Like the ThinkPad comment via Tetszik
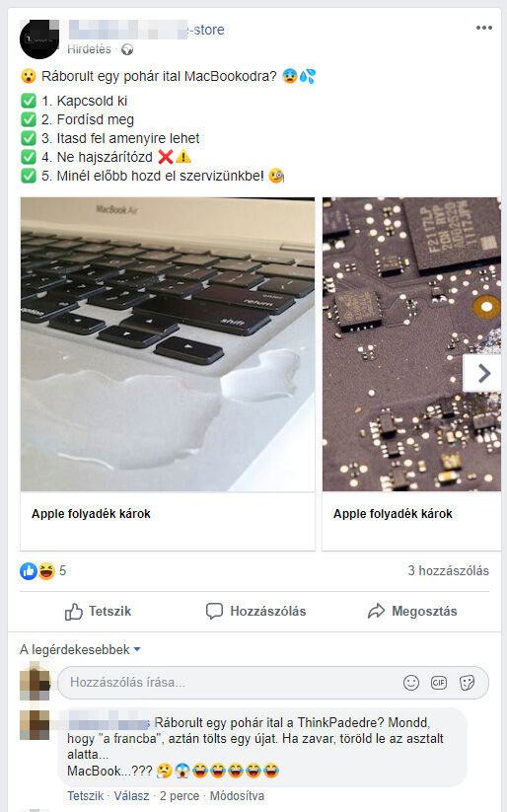507x812 pixels. pos(86,796)
